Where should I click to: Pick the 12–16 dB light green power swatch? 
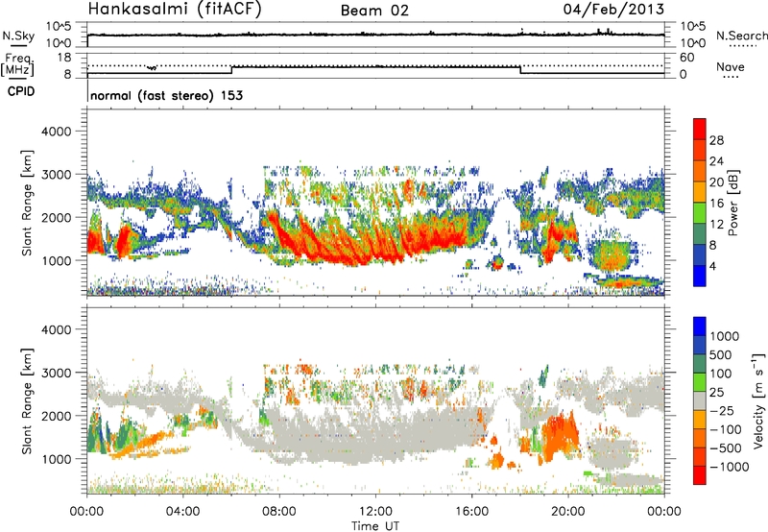[700, 213]
